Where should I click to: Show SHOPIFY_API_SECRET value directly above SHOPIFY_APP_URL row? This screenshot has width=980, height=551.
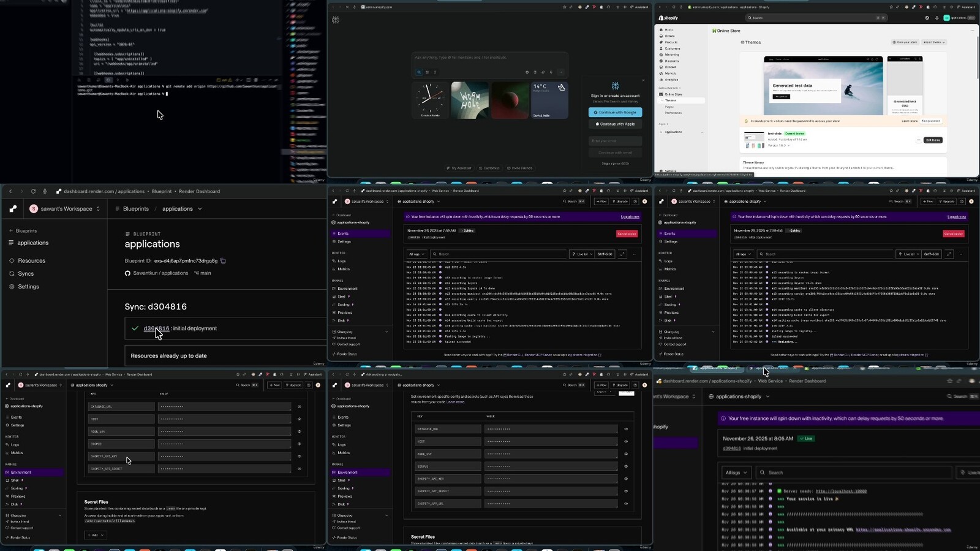coord(626,491)
